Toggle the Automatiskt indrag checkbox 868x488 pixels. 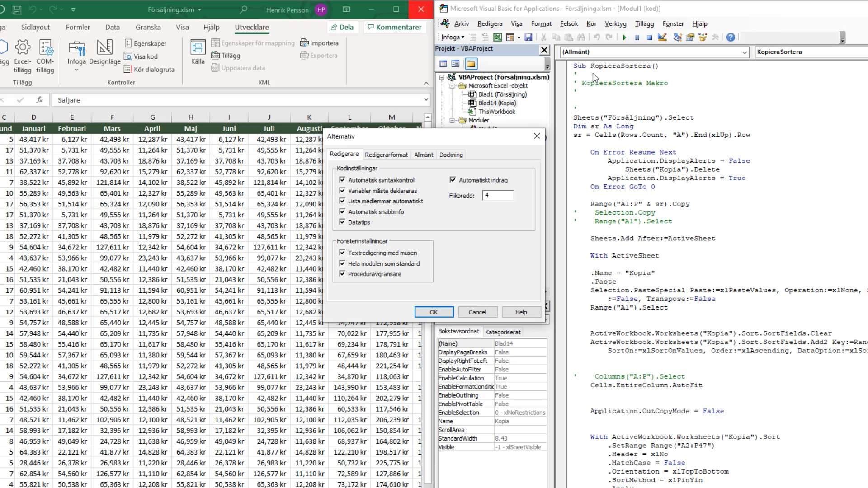pyautogui.click(x=453, y=180)
